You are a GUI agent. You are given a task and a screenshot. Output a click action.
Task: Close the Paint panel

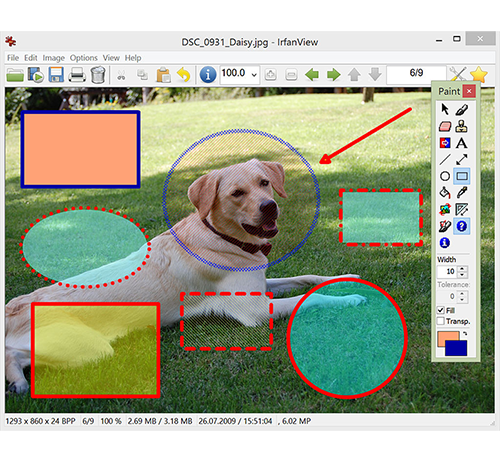coord(469,91)
